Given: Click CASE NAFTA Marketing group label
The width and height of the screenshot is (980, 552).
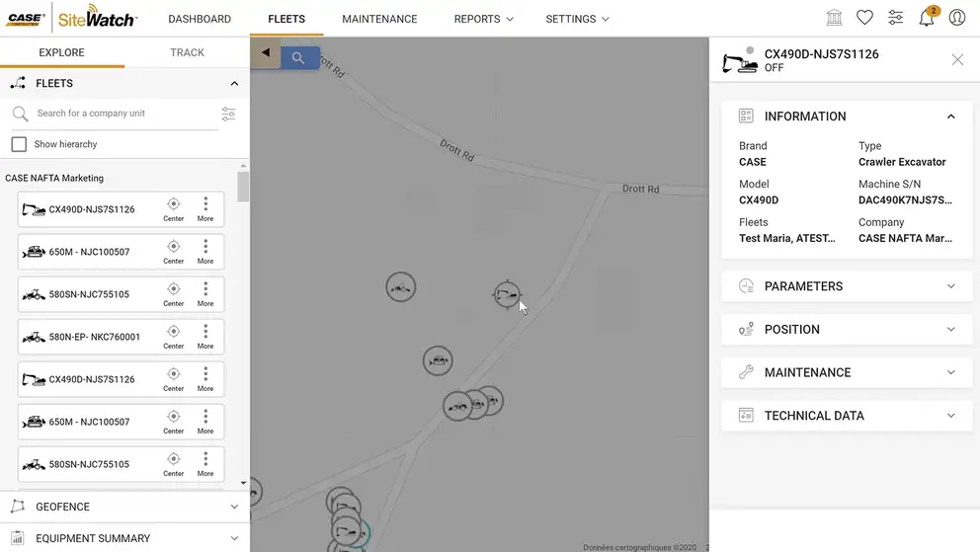Looking at the screenshot, I should 54,178.
